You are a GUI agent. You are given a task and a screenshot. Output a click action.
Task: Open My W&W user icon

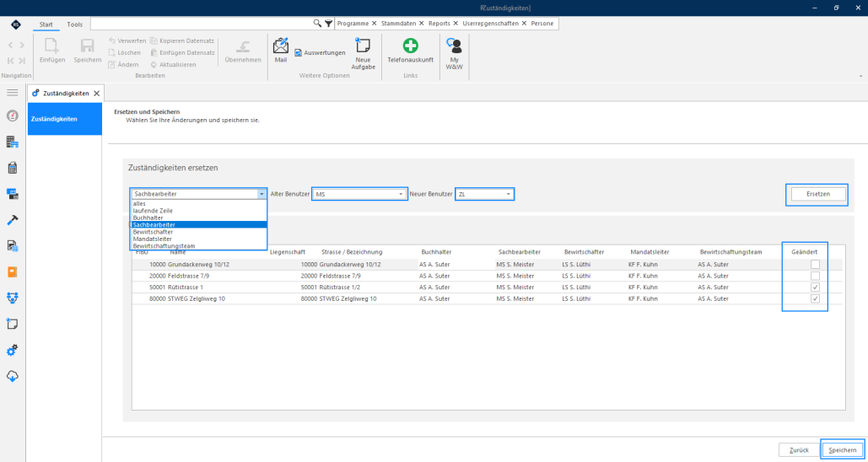coord(454,46)
